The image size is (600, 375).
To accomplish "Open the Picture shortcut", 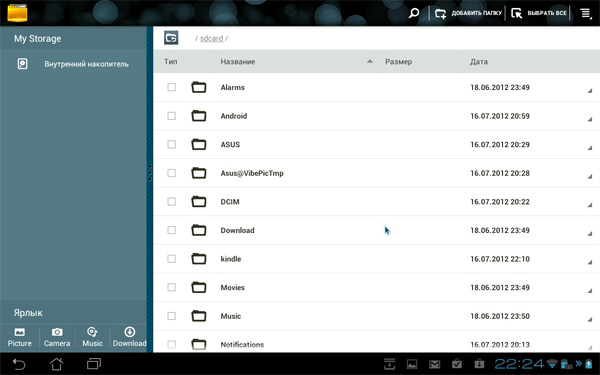I will (20, 337).
